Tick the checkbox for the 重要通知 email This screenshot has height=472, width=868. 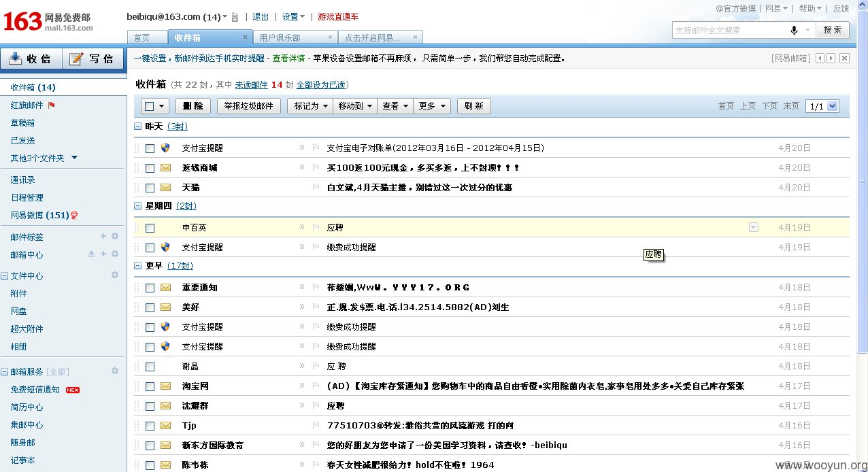(x=150, y=288)
